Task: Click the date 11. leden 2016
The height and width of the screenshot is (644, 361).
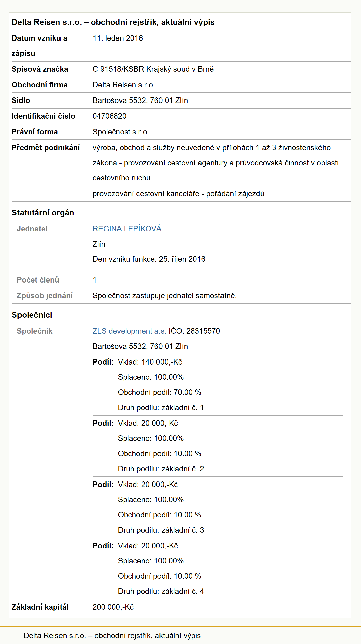Action: pyautogui.click(x=118, y=38)
